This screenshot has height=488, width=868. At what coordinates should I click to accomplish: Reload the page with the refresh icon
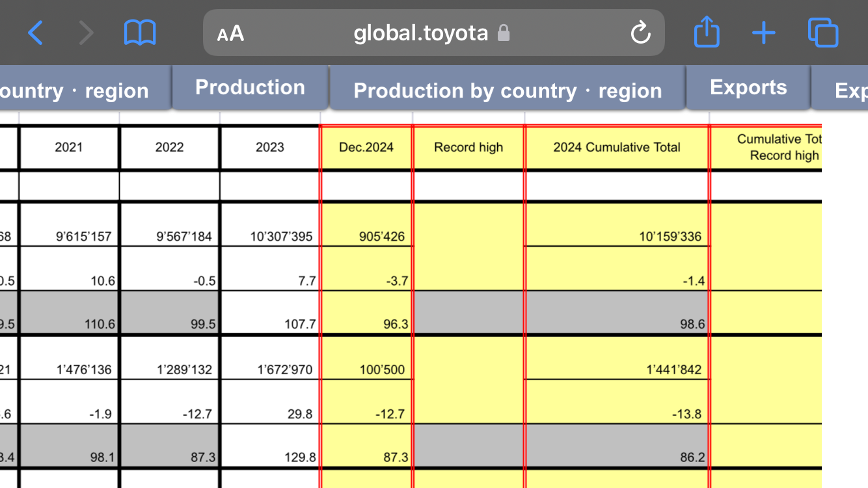[640, 33]
